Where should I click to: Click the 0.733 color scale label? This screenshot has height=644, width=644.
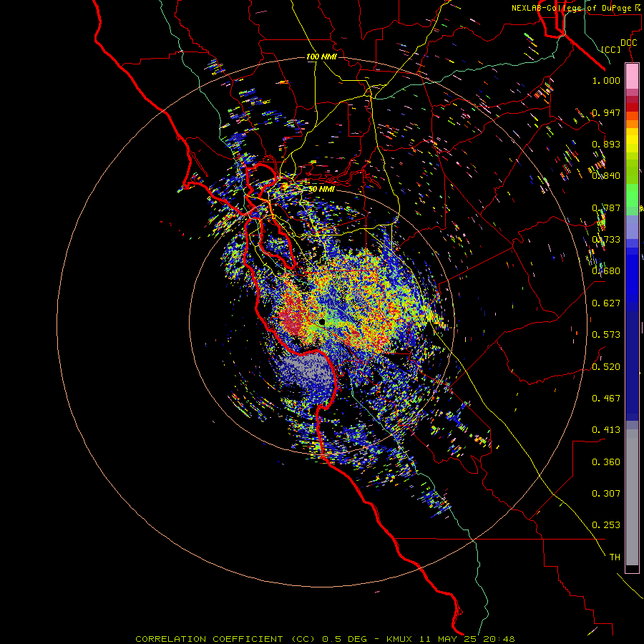[606, 240]
